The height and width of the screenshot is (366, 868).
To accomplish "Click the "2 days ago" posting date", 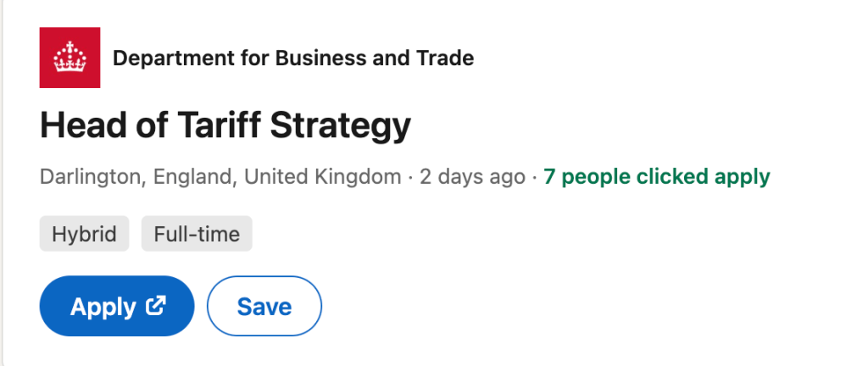I will coord(472,177).
